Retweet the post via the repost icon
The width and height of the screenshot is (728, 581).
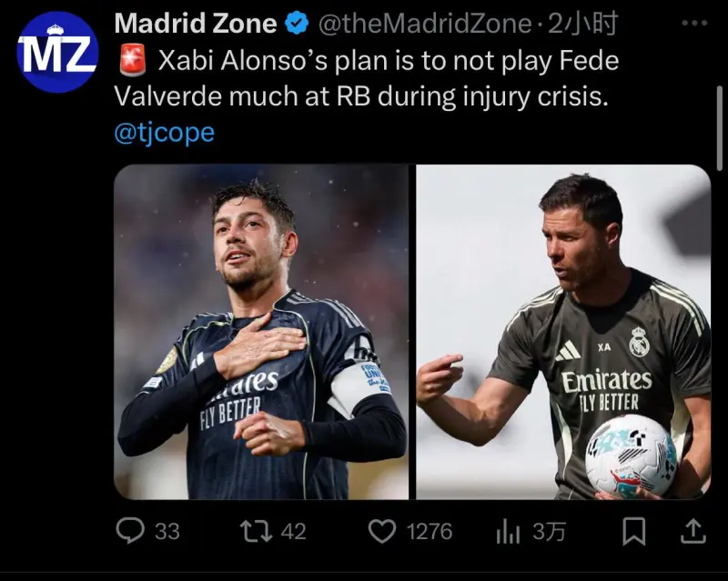257,531
